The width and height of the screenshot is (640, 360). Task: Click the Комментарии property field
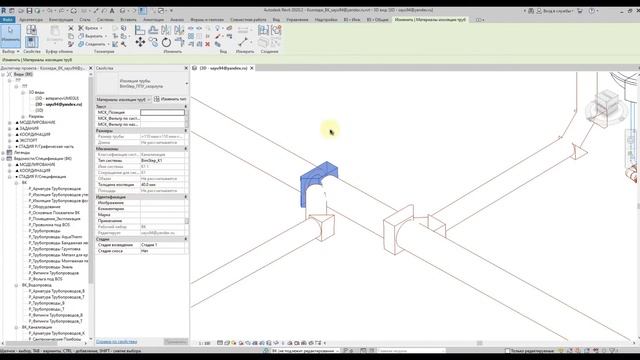pos(162,209)
